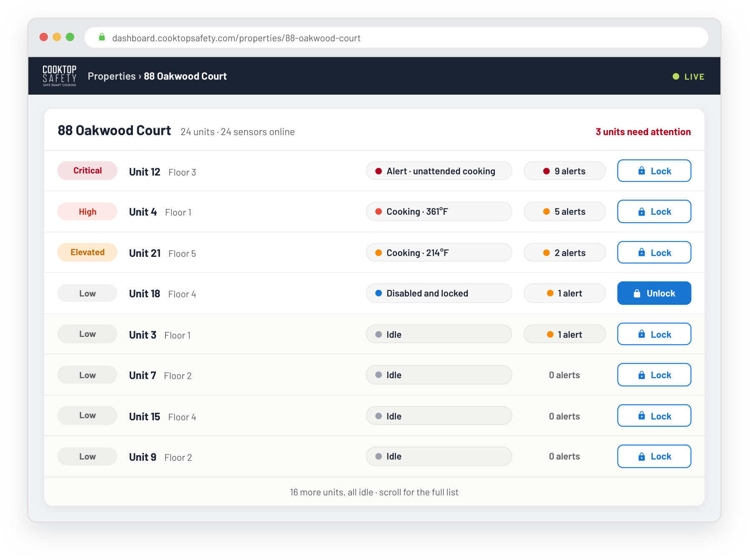Open the 3 units need attention notice

[x=643, y=132]
